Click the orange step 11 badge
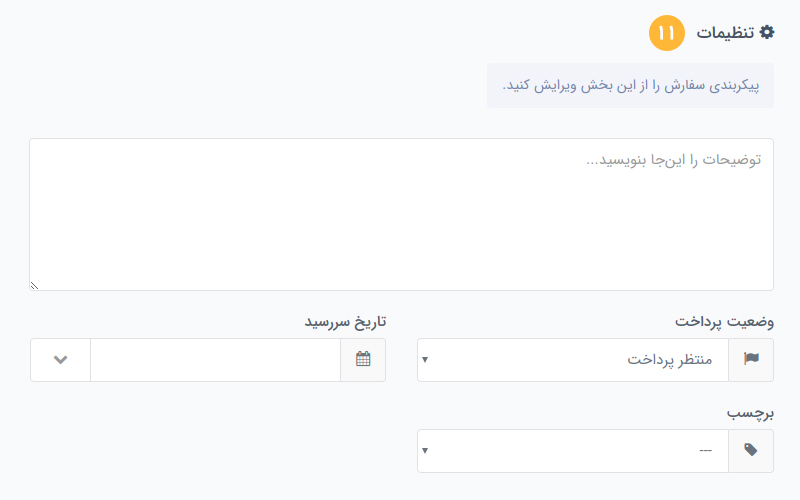800x500 pixels. [x=666, y=33]
